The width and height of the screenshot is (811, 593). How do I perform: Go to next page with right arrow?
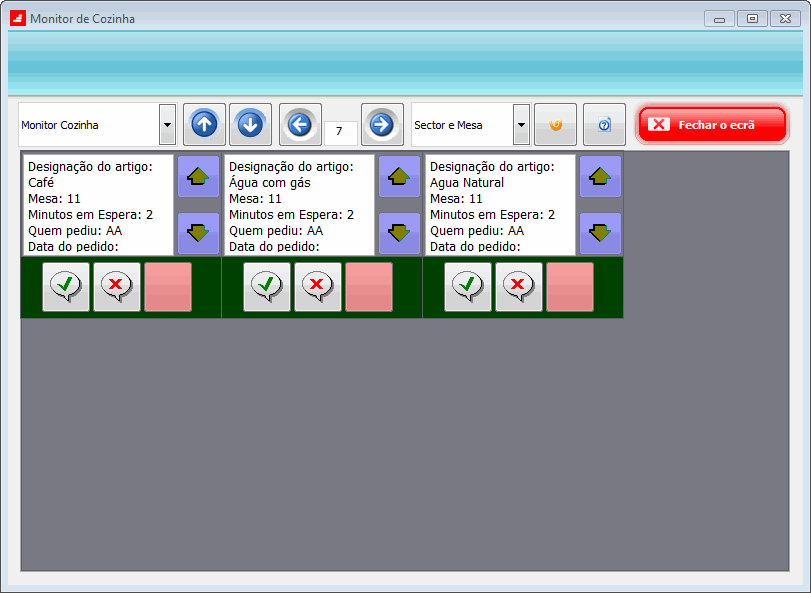pyautogui.click(x=382, y=125)
